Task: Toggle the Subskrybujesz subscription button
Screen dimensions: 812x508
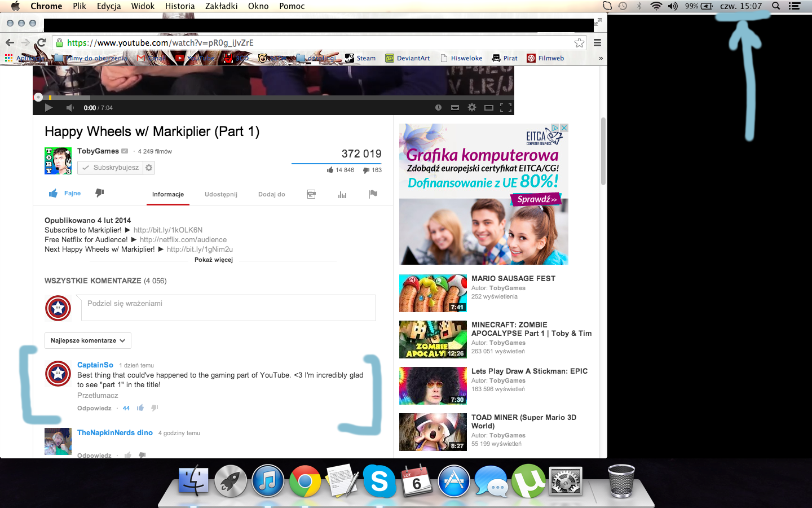Action: 110,168
